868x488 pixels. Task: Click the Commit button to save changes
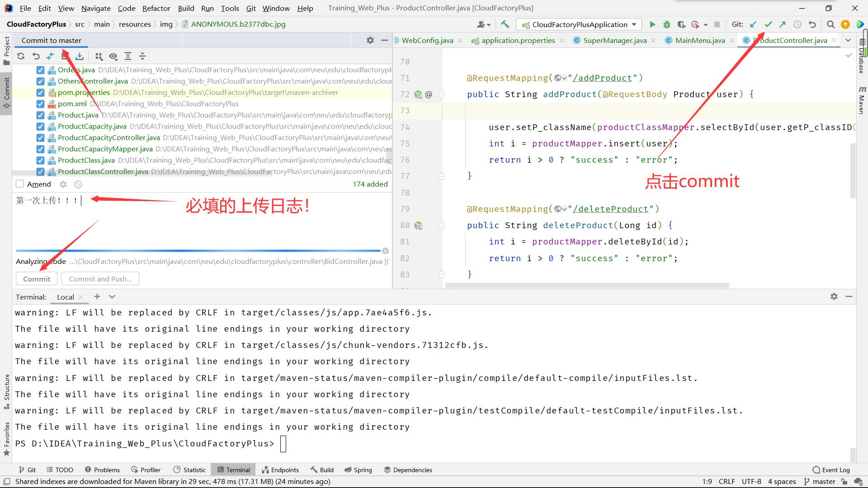click(36, 278)
